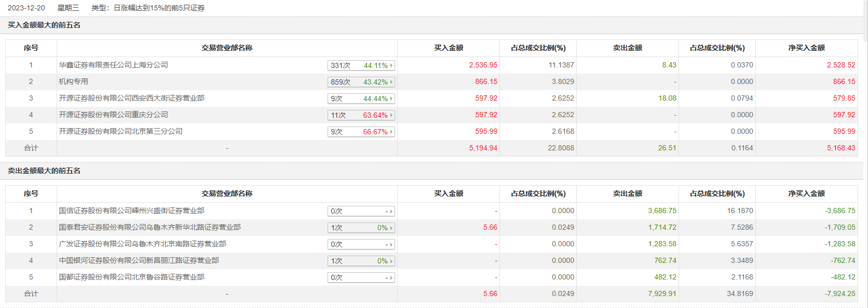The image size is (868, 308).
Task: Open 华鑫证券有限责任公司上海分公司 broker link
Action: pyautogui.click(x=113, y=65)
